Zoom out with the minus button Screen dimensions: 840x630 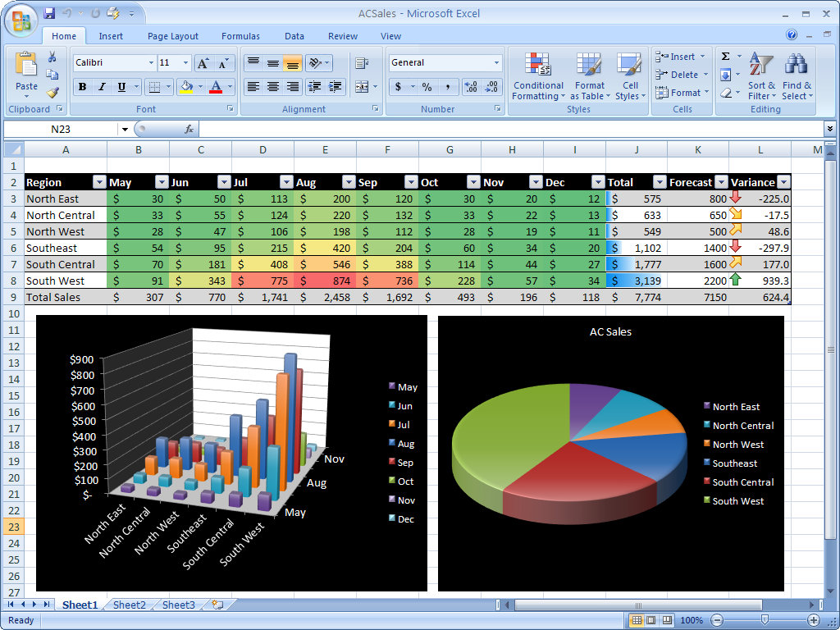(x=716, y=620)
